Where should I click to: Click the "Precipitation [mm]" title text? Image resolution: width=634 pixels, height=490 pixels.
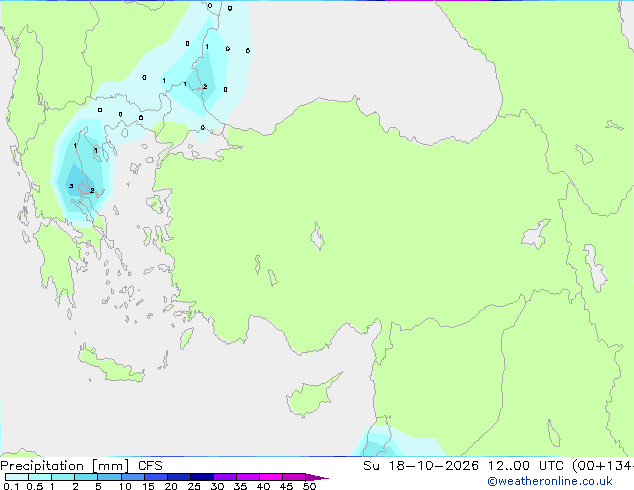click(x=65, y=466)
